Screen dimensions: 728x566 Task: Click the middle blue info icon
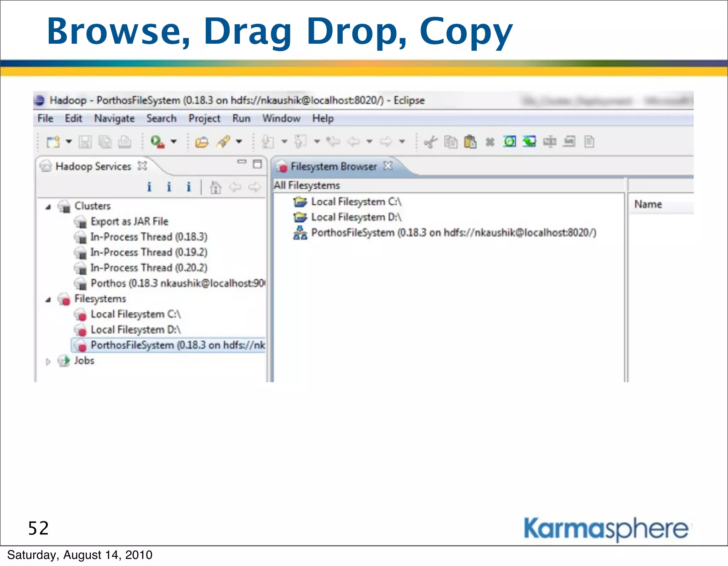(x=169, y=187)
